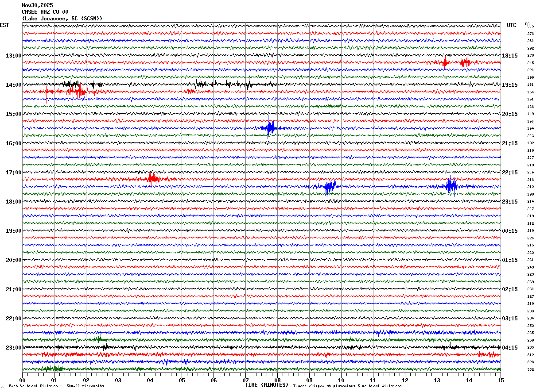Click the blue seismic burst near minute 7.7
536x392 pixels.
[x=269, y=128]
